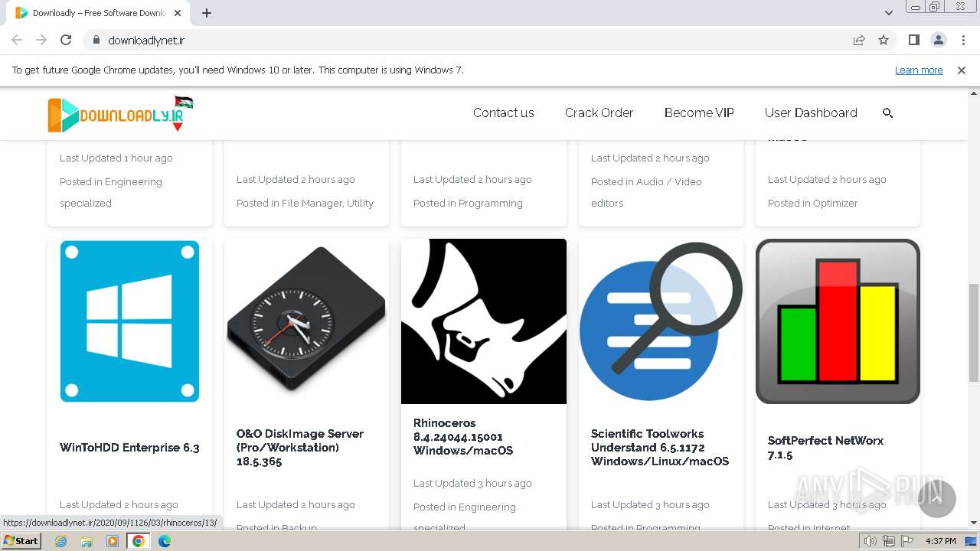Open the Downloadly.ir logo homepage

click(120, 114)
